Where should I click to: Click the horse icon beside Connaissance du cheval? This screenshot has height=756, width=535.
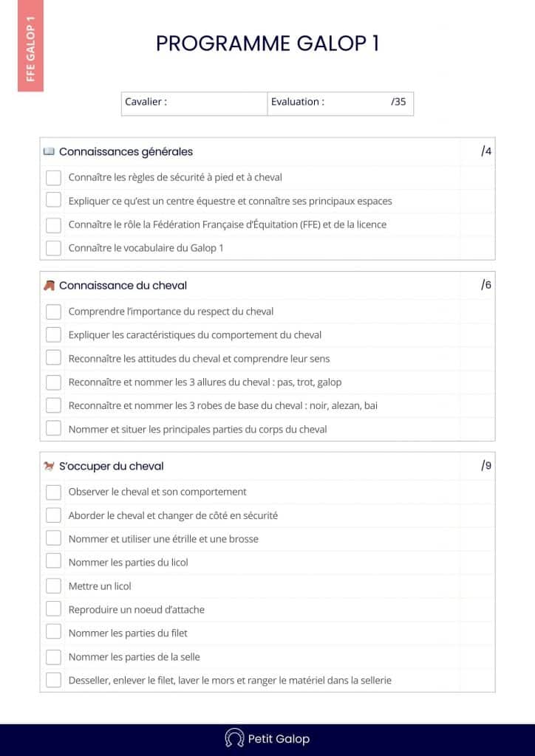pos(49,285)
